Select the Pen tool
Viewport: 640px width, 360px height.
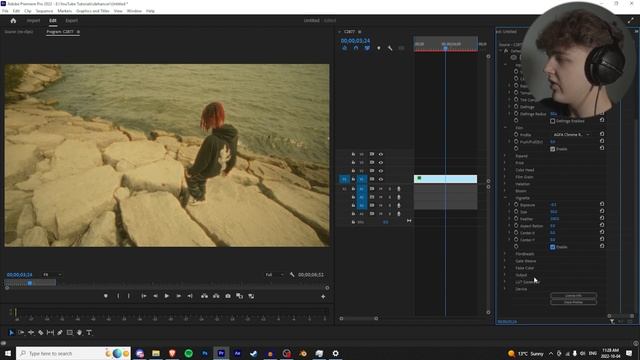click(60, 333)
